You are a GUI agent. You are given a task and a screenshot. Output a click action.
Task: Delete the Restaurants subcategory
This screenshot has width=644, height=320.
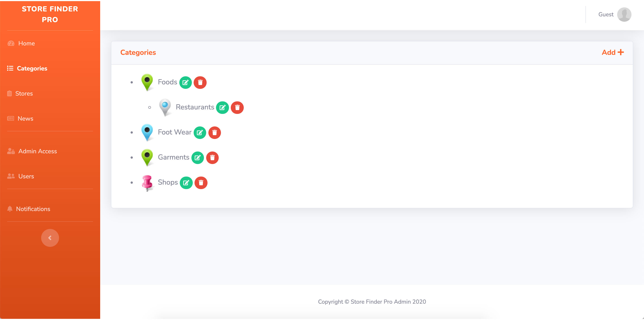(237, 108)
